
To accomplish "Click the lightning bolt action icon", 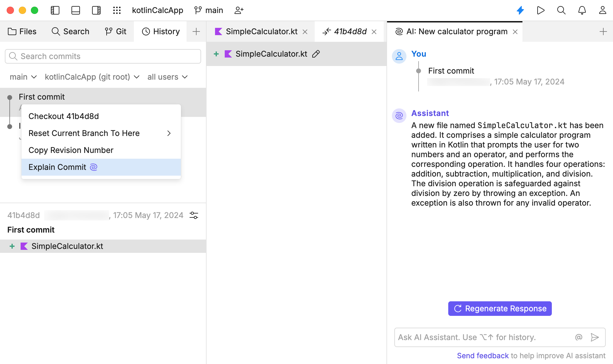I will point(520,10).
